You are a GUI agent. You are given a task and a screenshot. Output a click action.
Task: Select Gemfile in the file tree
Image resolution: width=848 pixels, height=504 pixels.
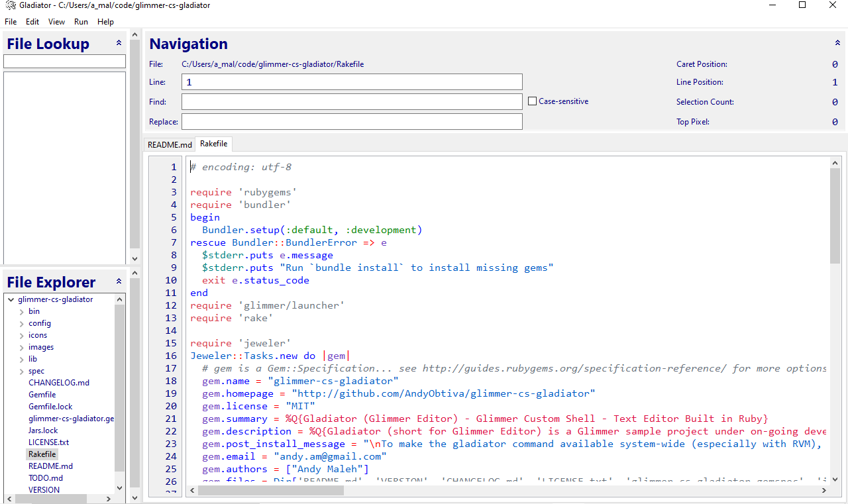tap(42, 395)
